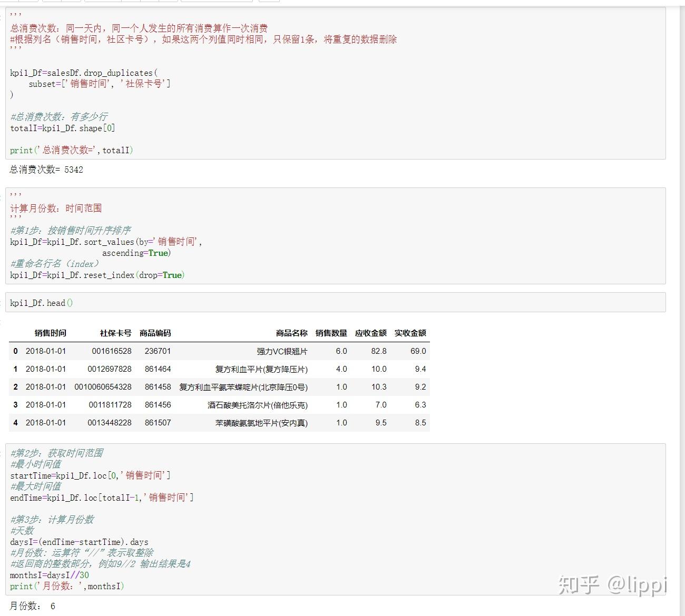Click the 实收金额 value 9.4

(x=420, y=369)
